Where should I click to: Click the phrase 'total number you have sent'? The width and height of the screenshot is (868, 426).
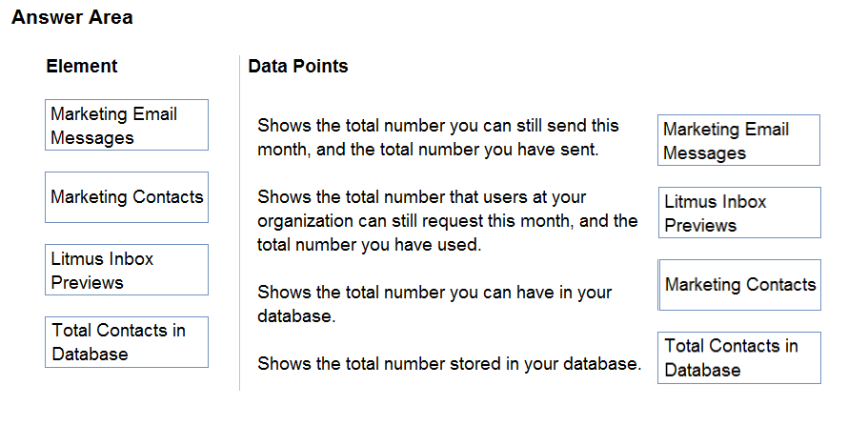(487, 150)
